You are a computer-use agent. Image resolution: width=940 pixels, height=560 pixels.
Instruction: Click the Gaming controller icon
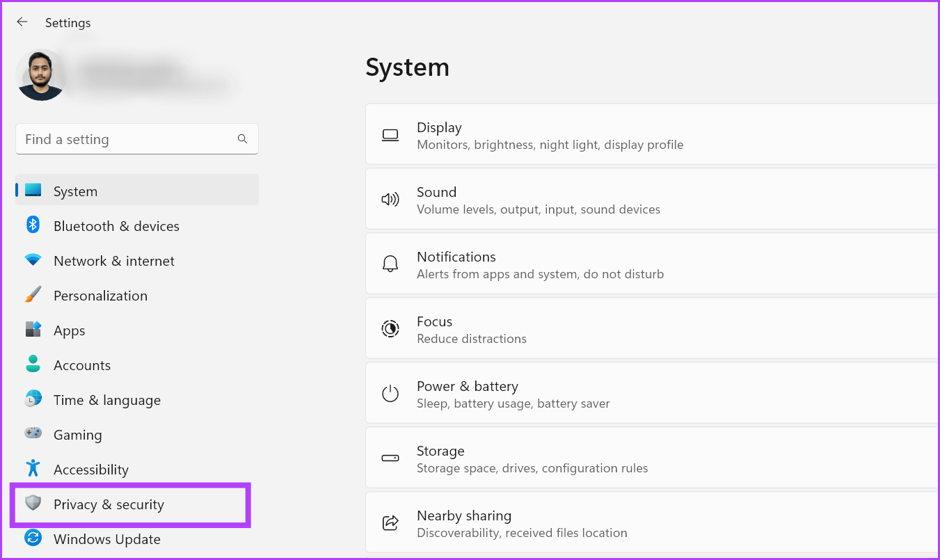[33, 433]
